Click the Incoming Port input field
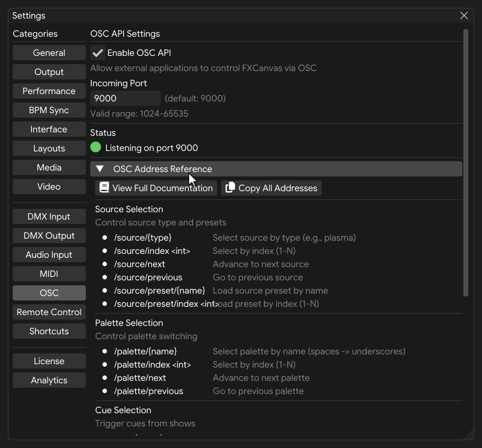 [x=126, y=99]
